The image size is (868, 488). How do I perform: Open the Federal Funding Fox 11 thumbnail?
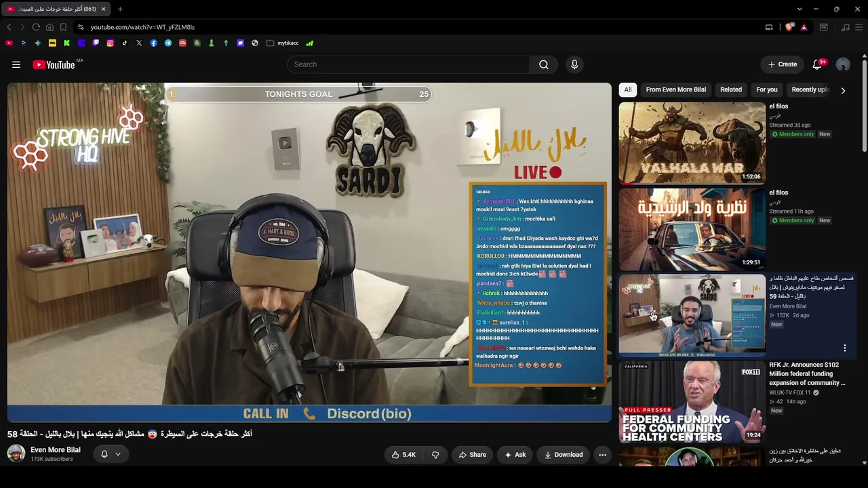692,402
